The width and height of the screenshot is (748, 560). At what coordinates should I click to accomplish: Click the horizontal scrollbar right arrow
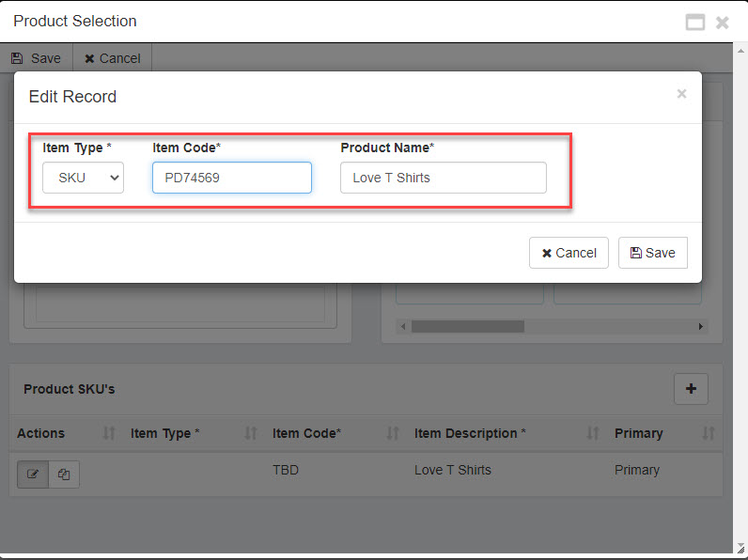click(700, 326)
